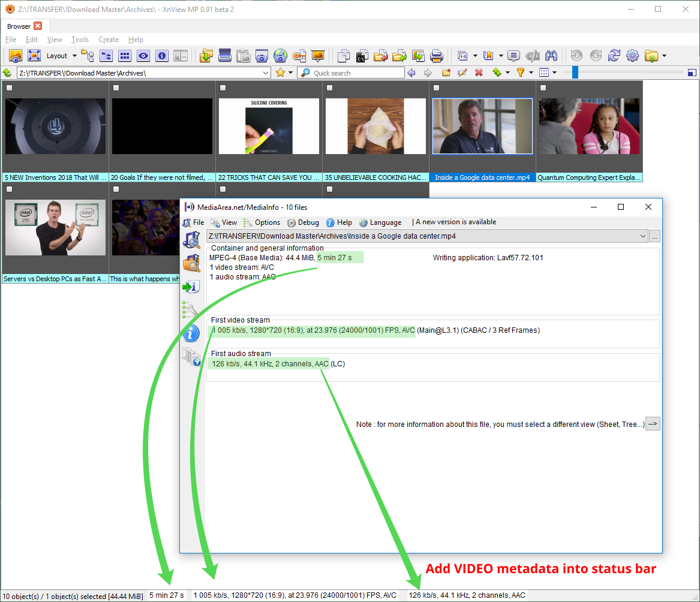Switch XnView to fullscreen view
The width and height of the screenshot is (700, 602).
pos(34,56)
